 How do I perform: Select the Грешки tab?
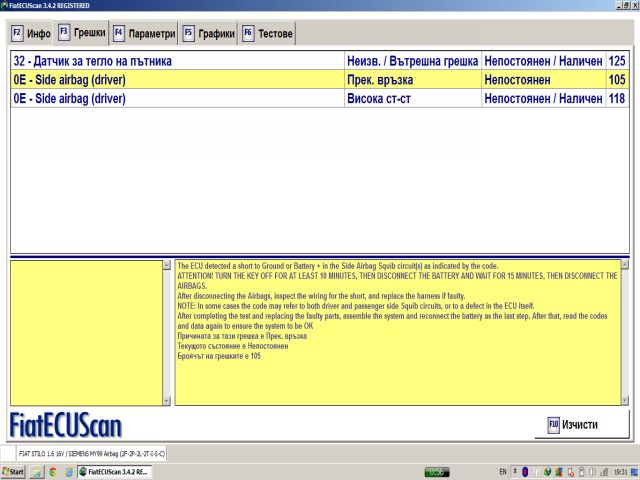[82, 33]
